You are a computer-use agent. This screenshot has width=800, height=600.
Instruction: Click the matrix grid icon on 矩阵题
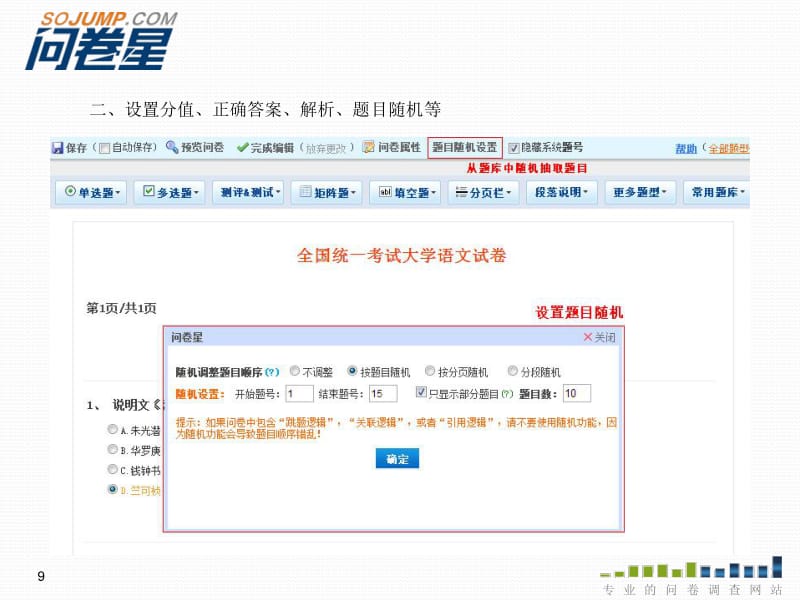[305, 191]
